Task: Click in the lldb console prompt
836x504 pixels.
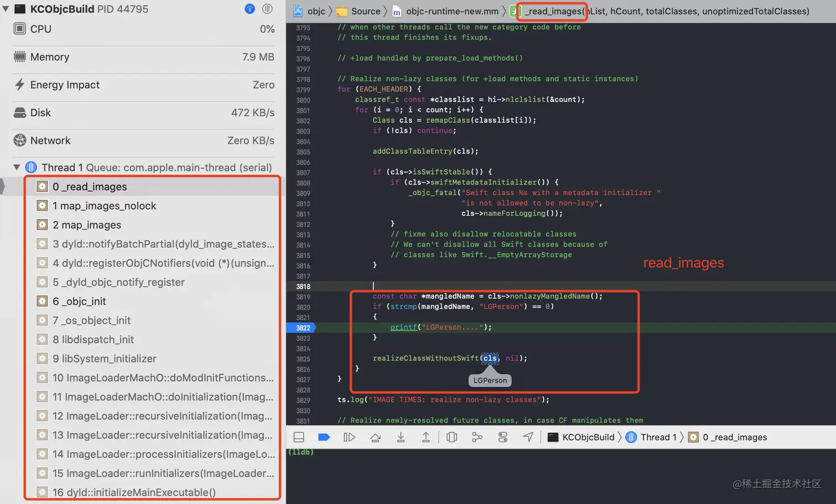Action: coord(301,452)
